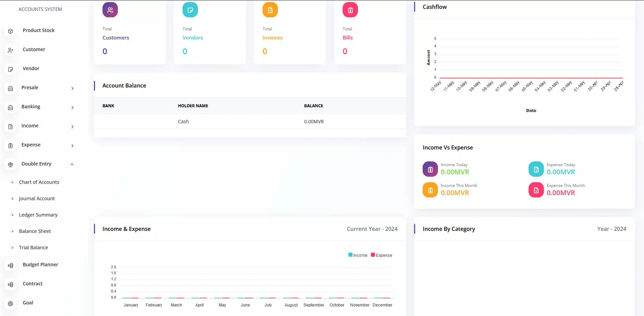Click the orange Income This Month icon
The width and height of the screenshot is (644, 316).
430,190
